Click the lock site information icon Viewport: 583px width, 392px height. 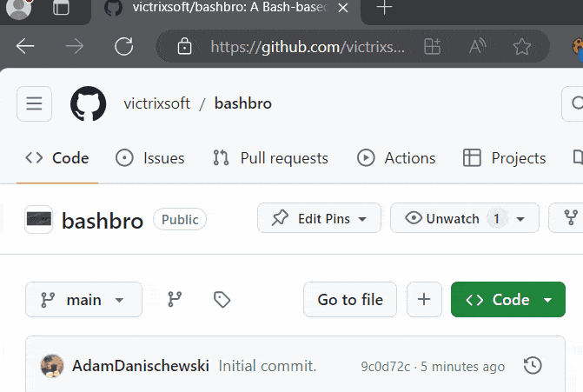point(184,46)
